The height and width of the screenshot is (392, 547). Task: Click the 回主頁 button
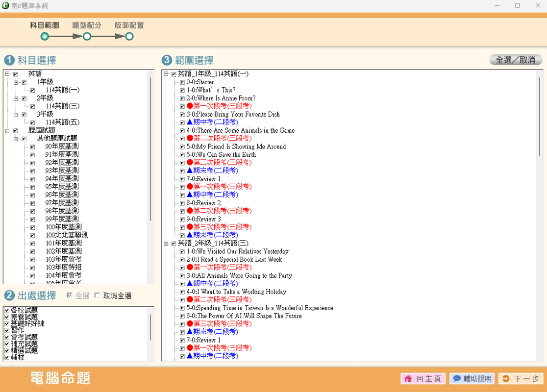[423, 379]
